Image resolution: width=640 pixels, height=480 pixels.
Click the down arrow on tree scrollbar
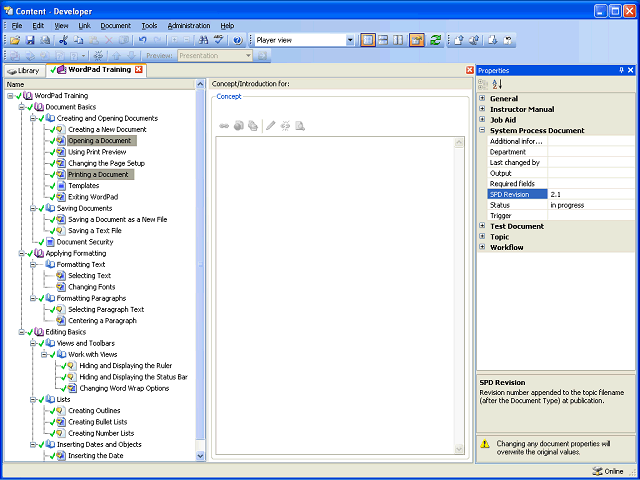click(x=200, y=456)
